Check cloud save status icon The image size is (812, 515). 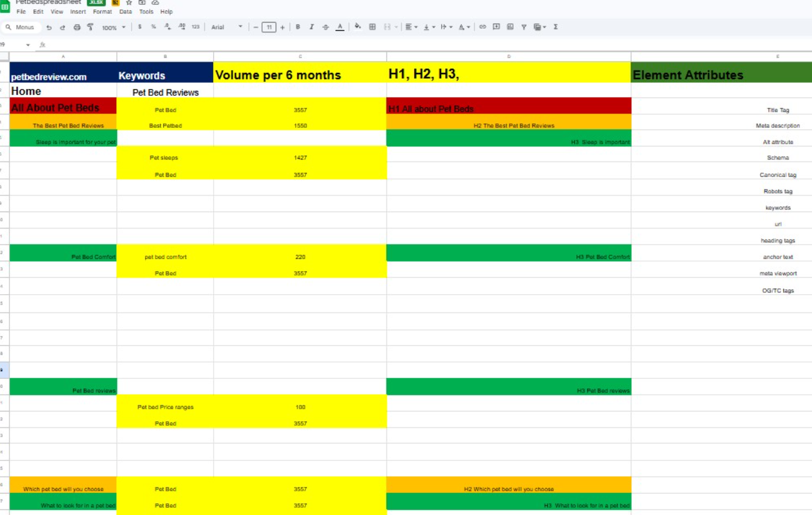pos(155,3)
